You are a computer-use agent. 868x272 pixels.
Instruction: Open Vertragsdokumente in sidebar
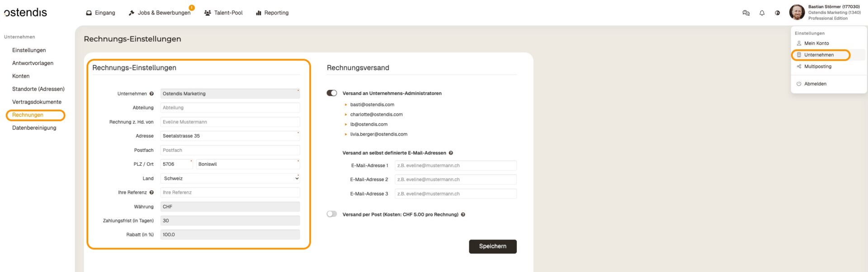click(x=37, y=102)
